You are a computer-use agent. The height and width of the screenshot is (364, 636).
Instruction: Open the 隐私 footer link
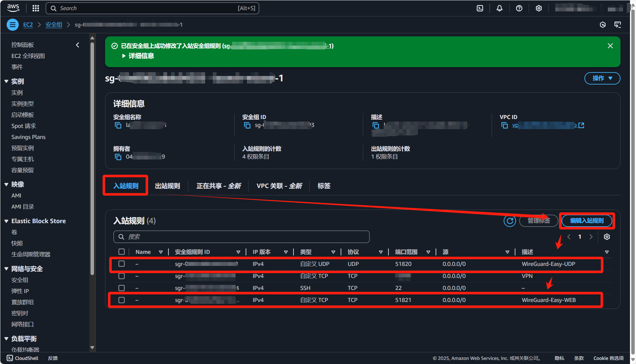[x=559, y=358]
